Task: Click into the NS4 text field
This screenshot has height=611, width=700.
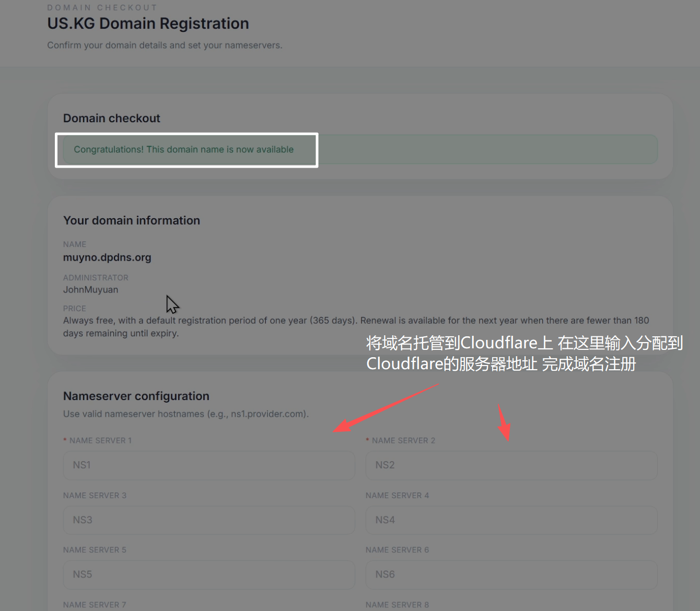Action: pos(511,520)
